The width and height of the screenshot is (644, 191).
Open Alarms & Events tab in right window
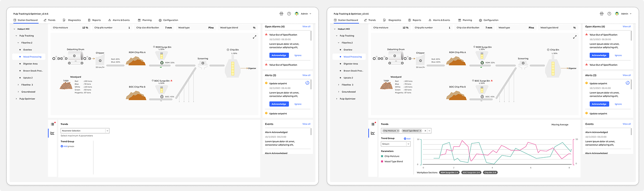[x=439, y=20]
